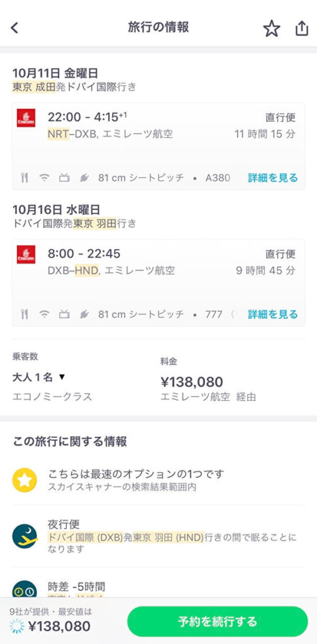Continue booking with 予約を続行する button
Image resolution: width=317 pixels, height=644 pixels.
coord(217,621)
